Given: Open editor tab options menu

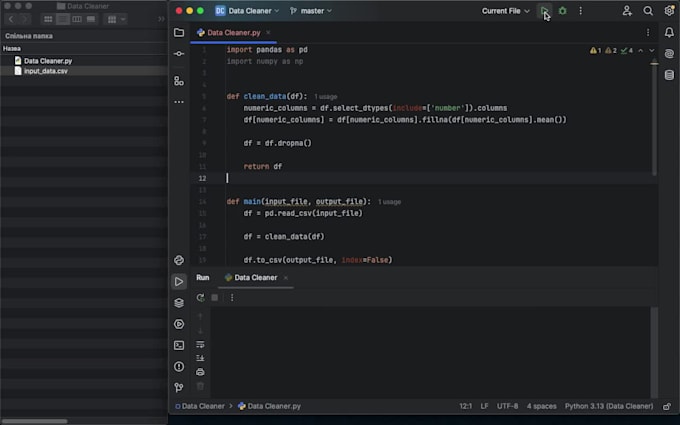Looking at the screenshot, I should [648, 33].
